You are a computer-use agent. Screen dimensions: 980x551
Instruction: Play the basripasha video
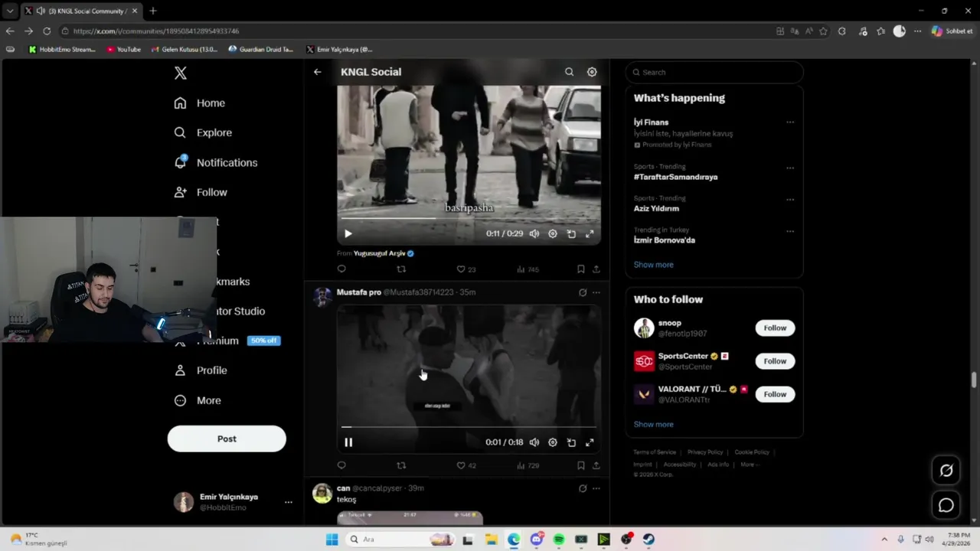[348, 233]
